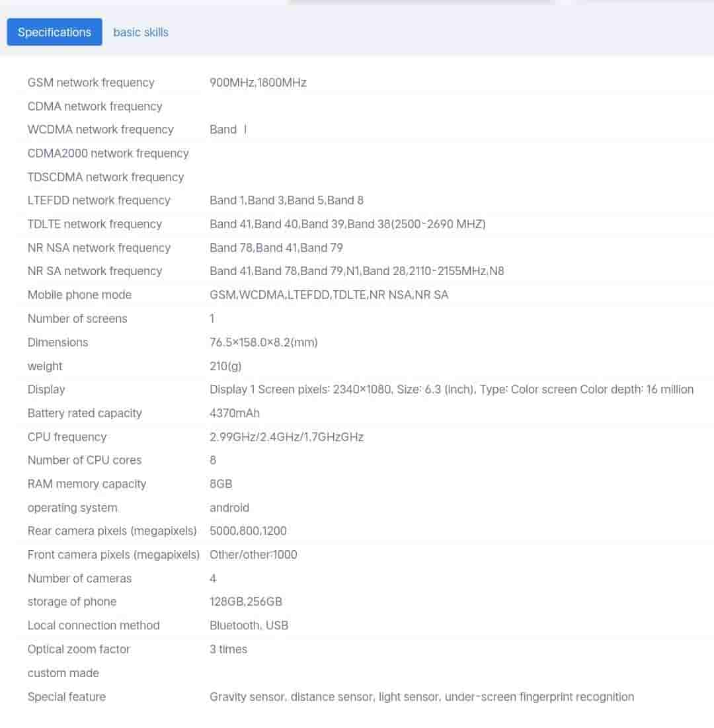Select the NR NSA band values text
This screenshot has height=728, width=714.
[x=276, y=248]
